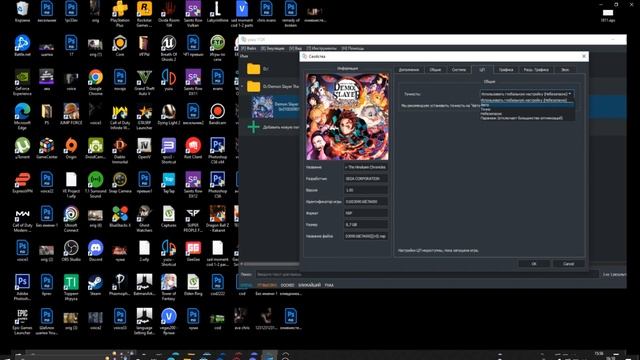The width and height of the screenshot is (640, 360).
Task: Switch to the Расш. Графика tab
Action: (x=536, y=70)
